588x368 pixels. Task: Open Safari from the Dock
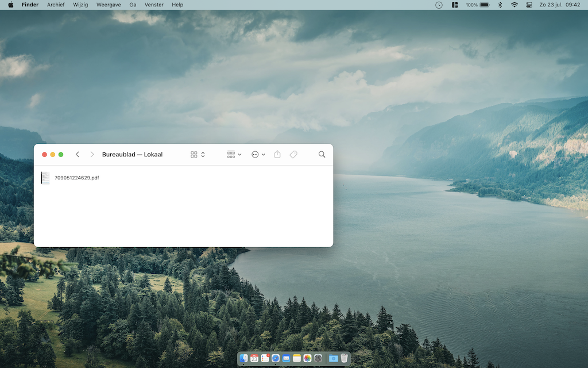(x=276, y=358)
